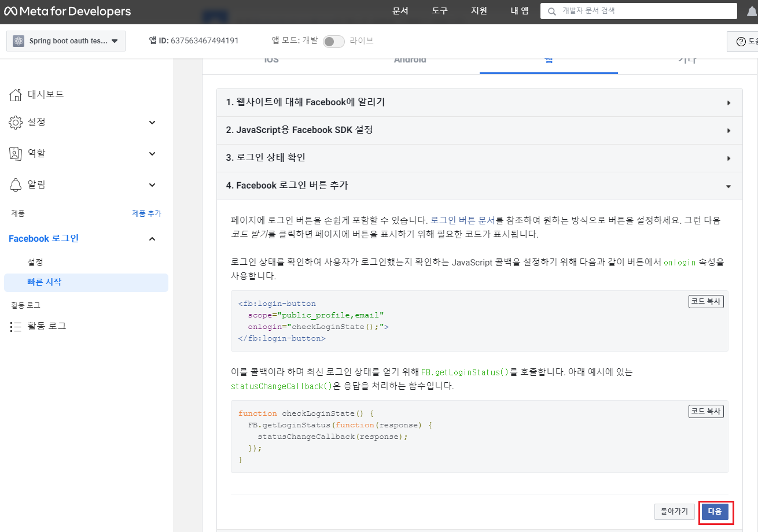Click the FB.getLoginStatus() inline code
This screenshot has width=758, height=532.
465,372
